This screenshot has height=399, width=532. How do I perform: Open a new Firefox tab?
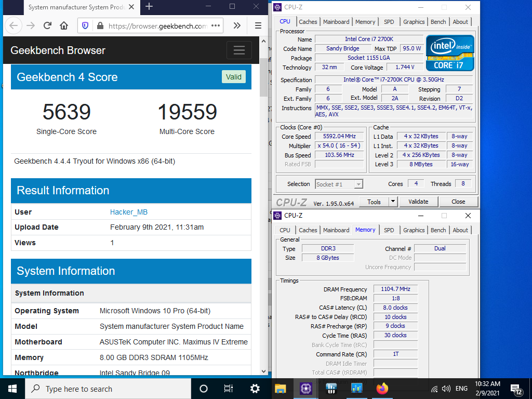click(149, 6)
